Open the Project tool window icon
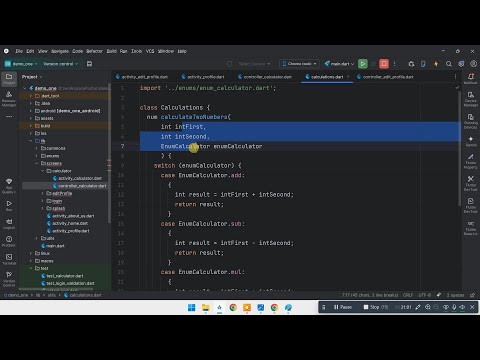The image size is (480, 360). click(9, 79)
